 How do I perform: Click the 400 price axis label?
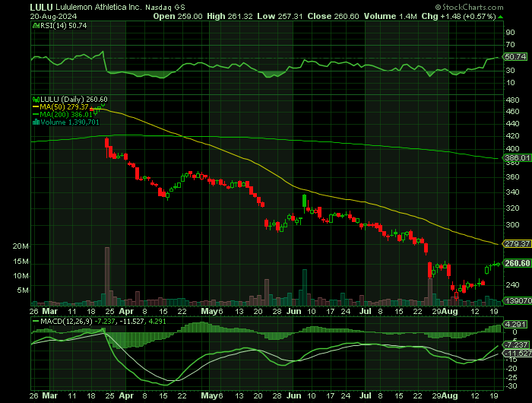tap(512, 149)
